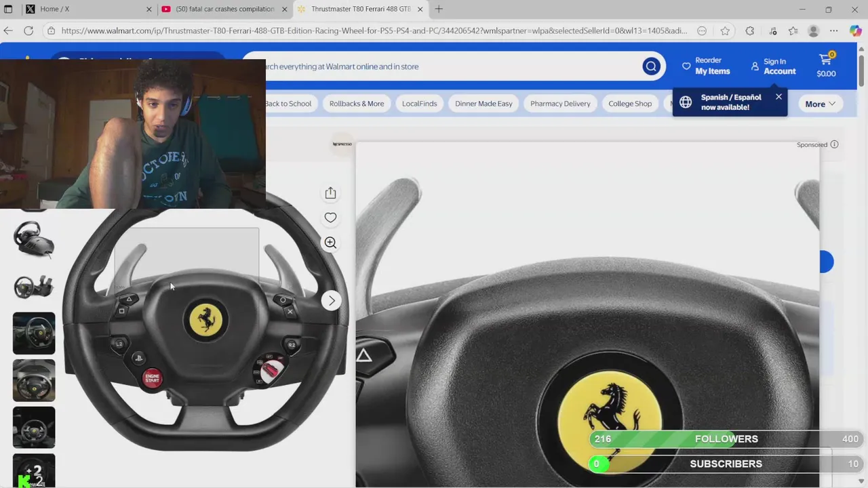
Task: Open Sign In Account menu
Action: 773,66
